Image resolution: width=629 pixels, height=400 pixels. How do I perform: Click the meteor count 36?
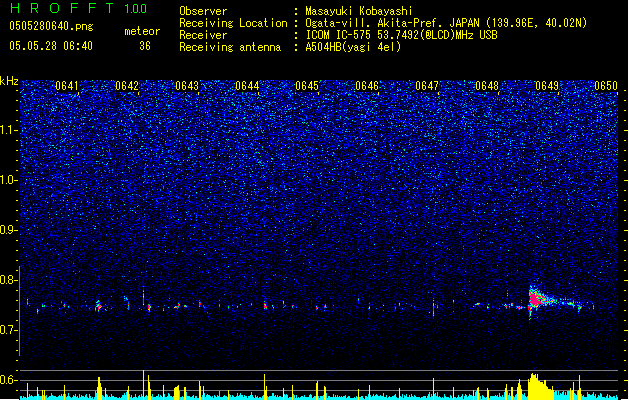click(145, 46)
